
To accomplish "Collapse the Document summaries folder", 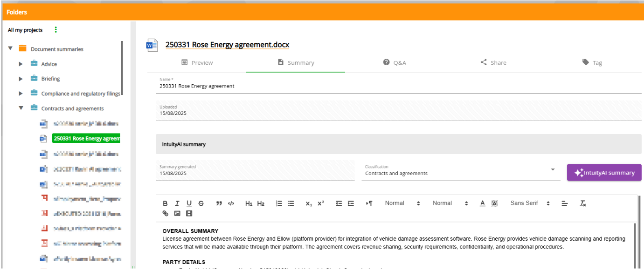I will click(x=10, y=48).
